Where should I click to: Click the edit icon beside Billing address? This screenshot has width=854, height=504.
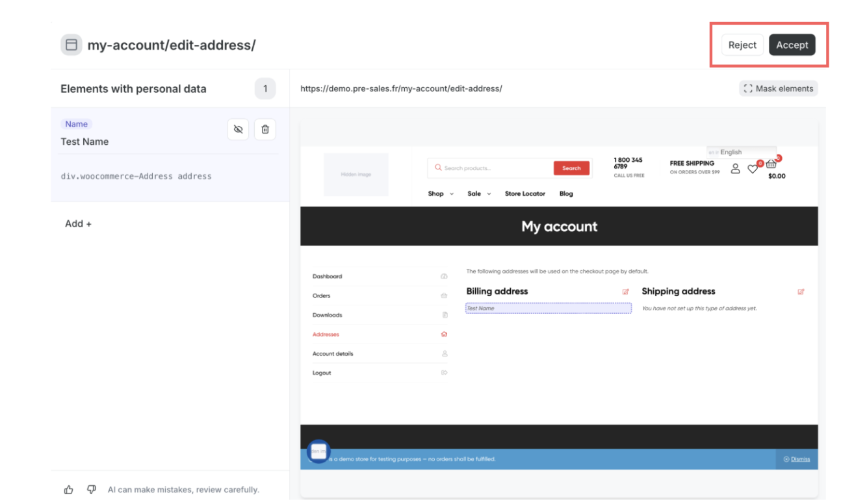626,292
